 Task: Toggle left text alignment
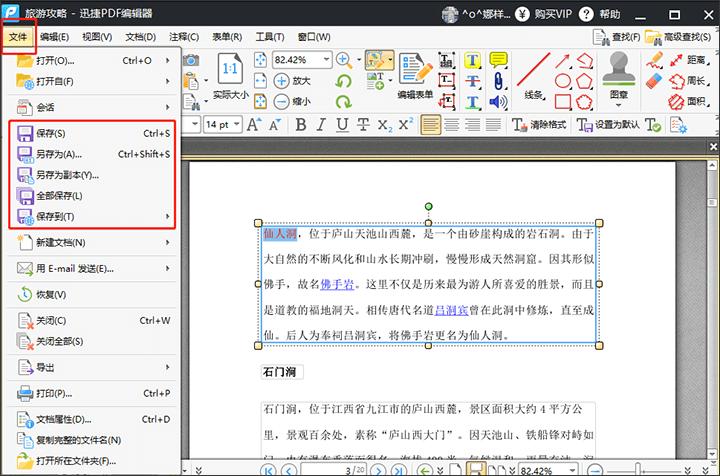click(x=431, y=124)
